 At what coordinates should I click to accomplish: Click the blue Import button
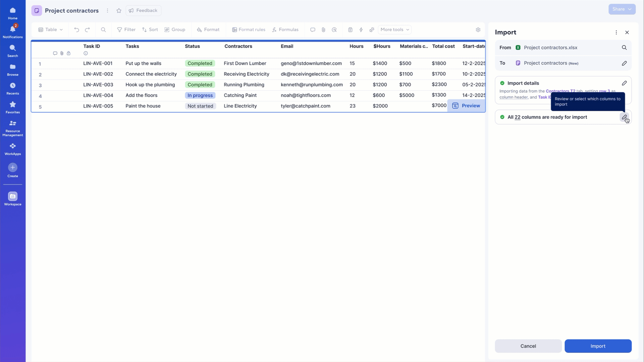point(598,346)
